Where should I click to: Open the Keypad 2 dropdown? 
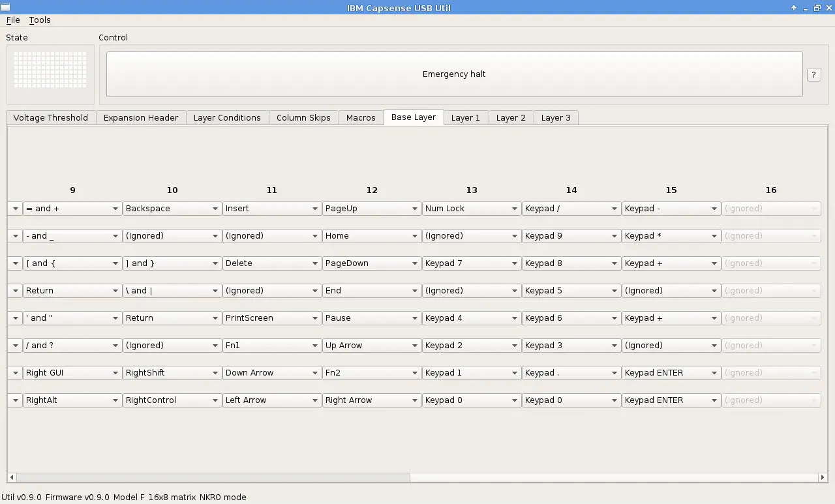click(x=471, y=346)
